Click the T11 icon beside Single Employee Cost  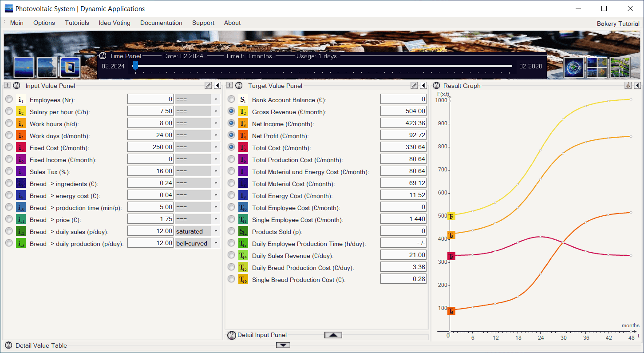point(243,219)
